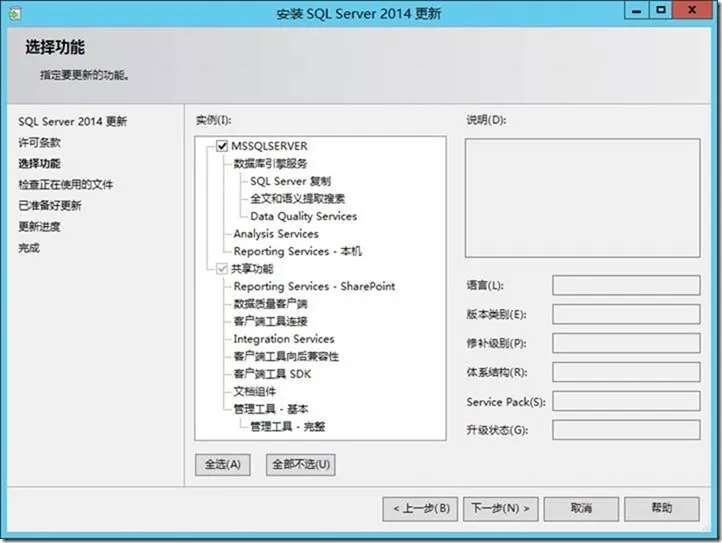
Task: Toggle the 共享功能 checkbox
Action: click(x=222, y=269)
